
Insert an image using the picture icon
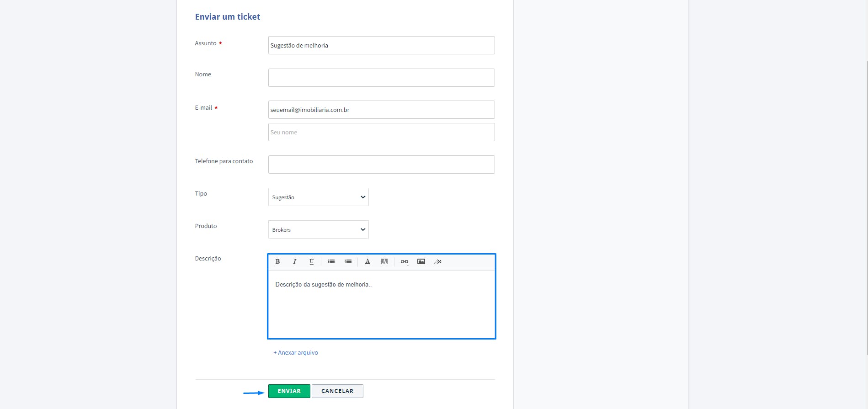click(x=421, y=262)
